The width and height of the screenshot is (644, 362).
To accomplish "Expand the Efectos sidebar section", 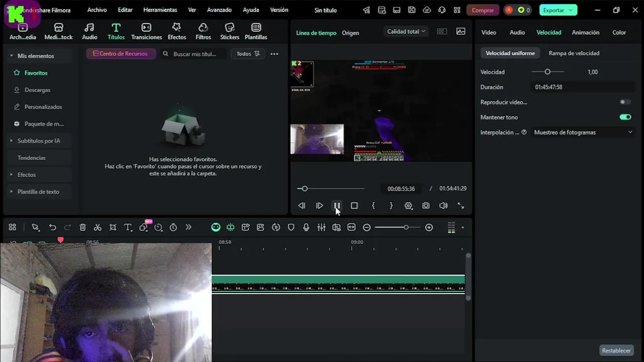I will point(12,174).
